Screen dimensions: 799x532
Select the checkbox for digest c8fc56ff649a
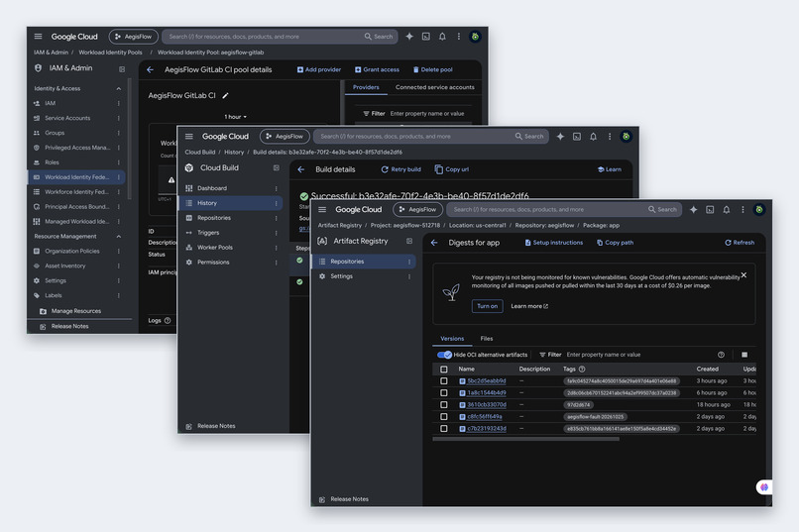pyautogui.click(x=444, y=416)
